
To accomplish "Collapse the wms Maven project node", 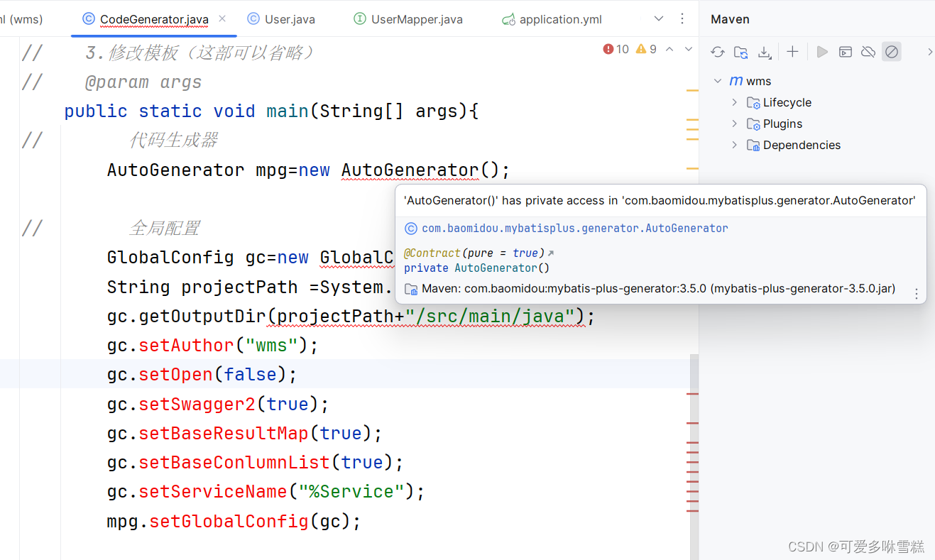I will [718, 81].
